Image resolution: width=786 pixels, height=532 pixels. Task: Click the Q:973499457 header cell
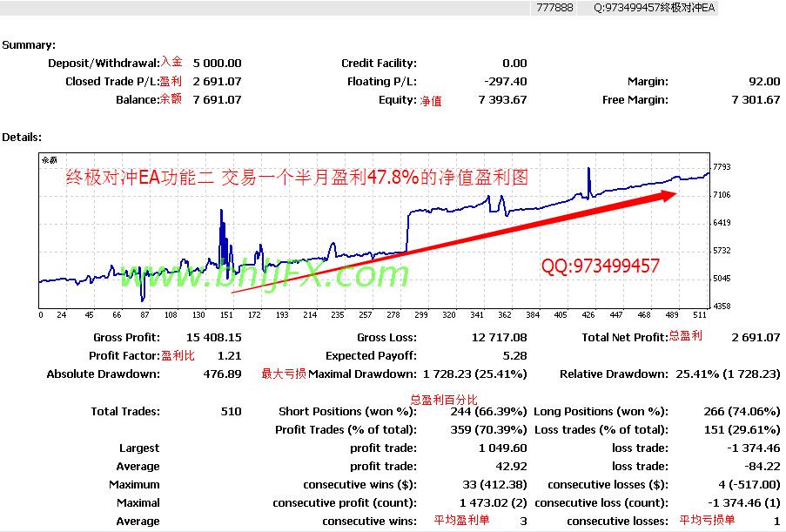coord(655,8)
